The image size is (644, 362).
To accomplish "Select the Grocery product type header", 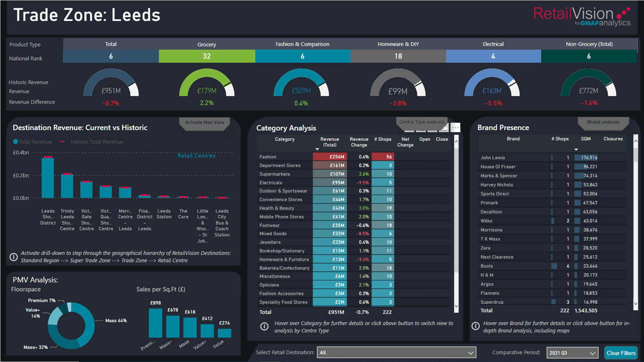I will (x=207, y=44).
